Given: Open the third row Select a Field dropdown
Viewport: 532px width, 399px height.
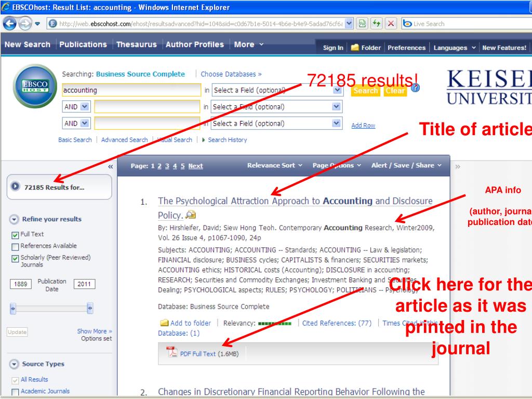Looking at the screenshot, I should [276, 124].
